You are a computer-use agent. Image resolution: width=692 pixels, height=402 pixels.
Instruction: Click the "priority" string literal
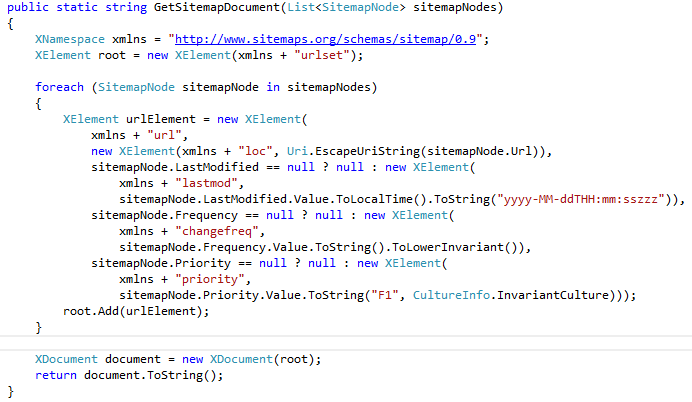[210, 279]
